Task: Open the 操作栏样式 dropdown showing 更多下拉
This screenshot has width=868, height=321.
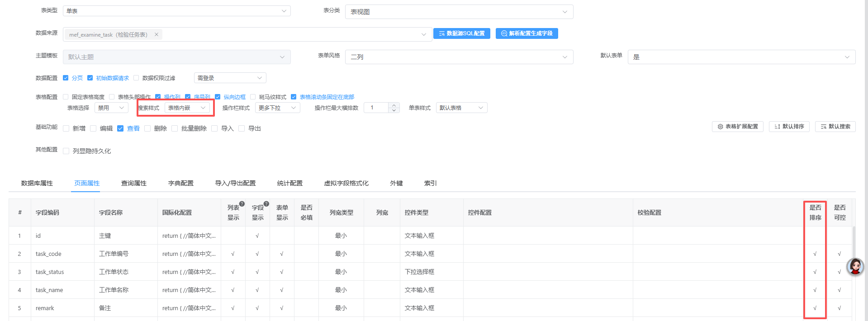Action: [x=277, y=108]
